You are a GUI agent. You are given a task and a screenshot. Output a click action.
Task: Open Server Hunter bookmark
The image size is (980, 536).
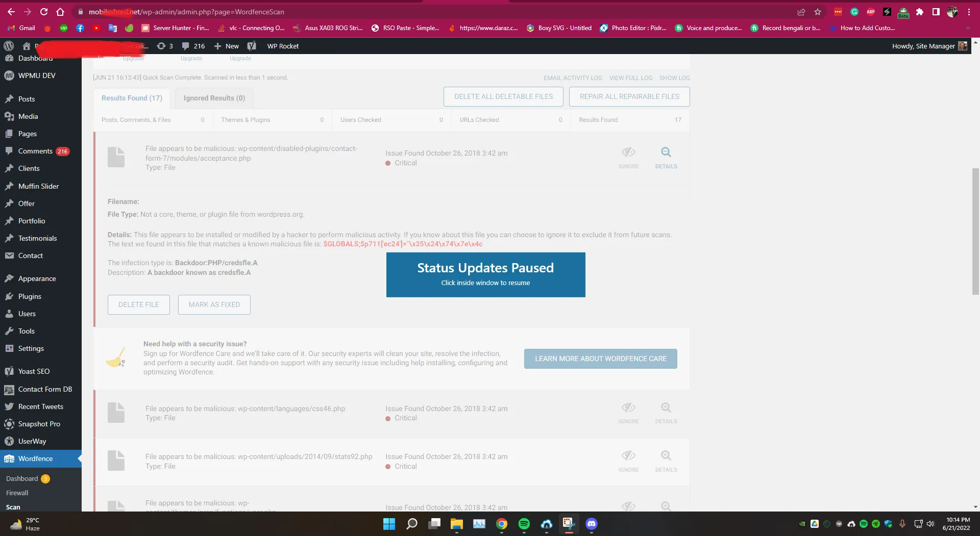click(x=175, y=28)
